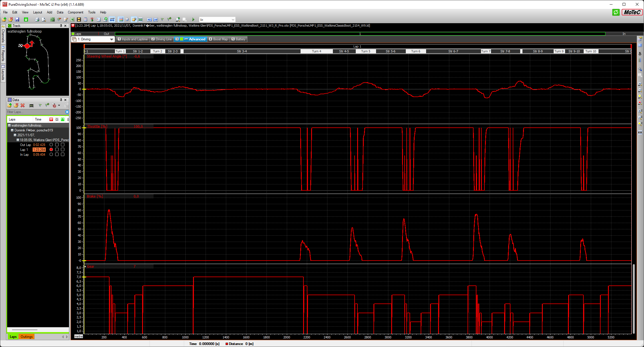The width and height of the screenshot is (644, 347).
Task: Click the MoTeC green refresh icon
Action: (616, 12)
